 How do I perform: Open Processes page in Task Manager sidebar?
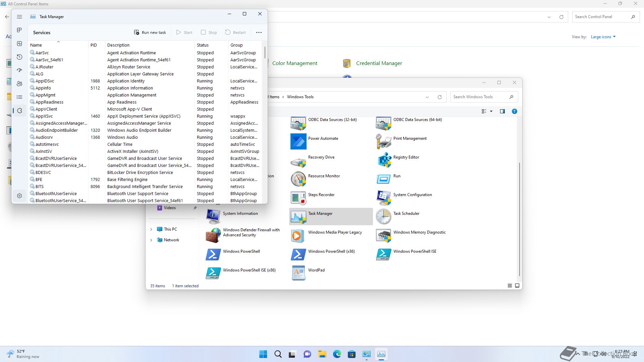pyautogui.click(x=19, y=30)
